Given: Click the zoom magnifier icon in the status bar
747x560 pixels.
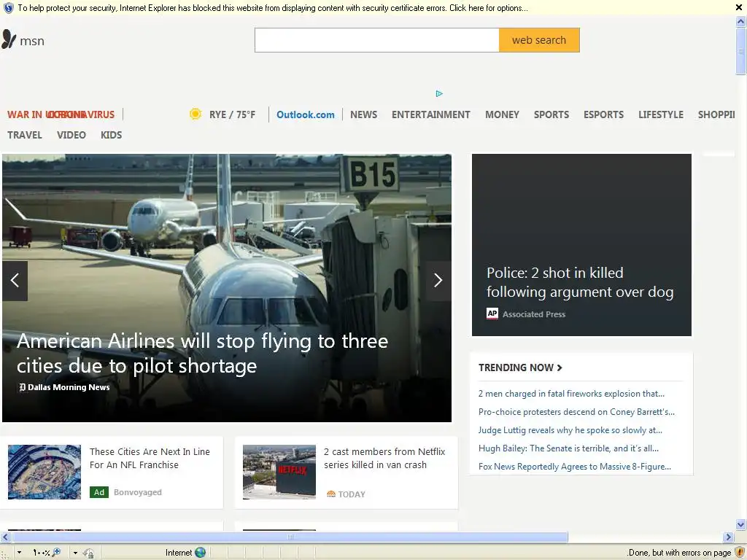Looking at the screenshot, I should coord(57,553).
